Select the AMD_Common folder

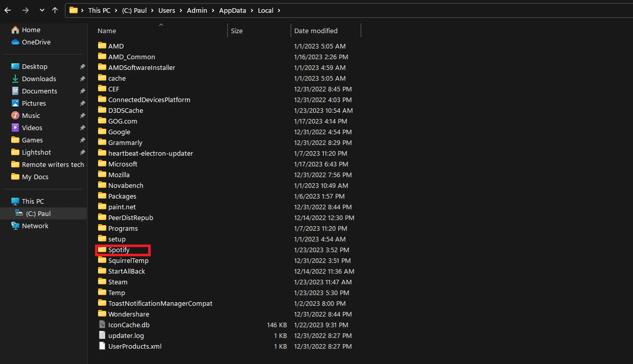(126, 57)
